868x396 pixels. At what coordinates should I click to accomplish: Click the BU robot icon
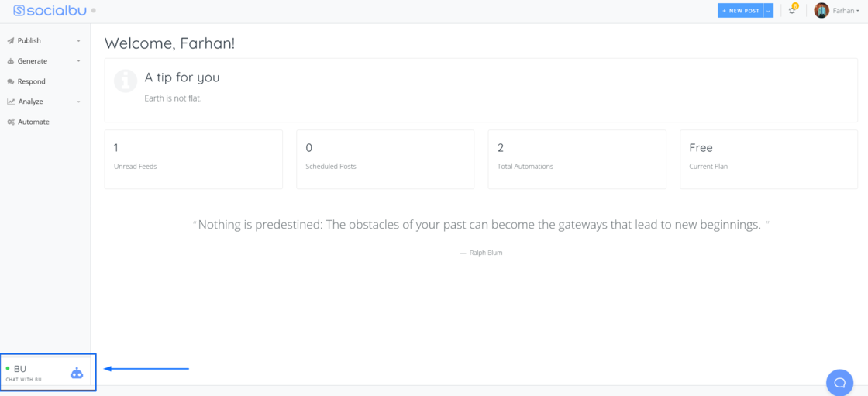pos(77,373)
